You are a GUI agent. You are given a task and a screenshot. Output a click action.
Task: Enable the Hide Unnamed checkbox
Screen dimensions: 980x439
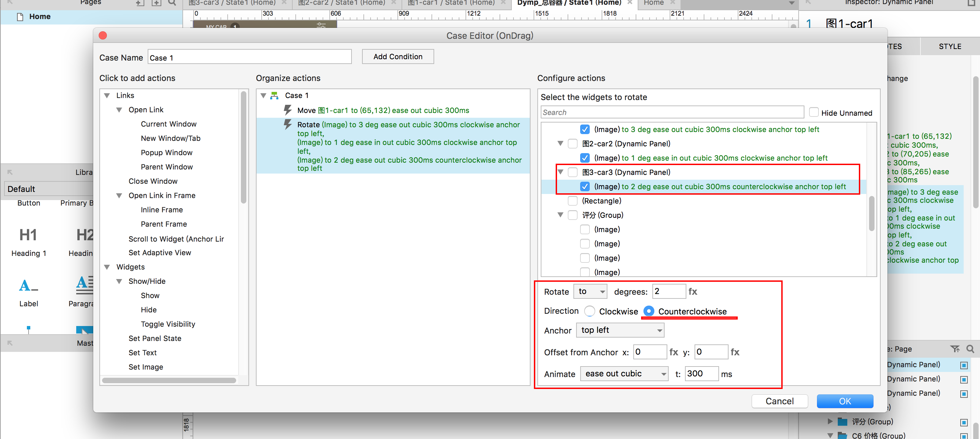814,112
